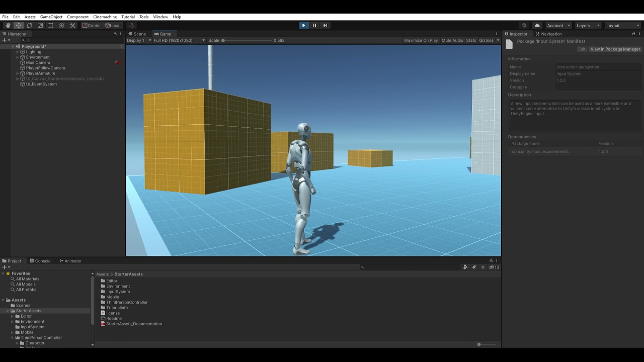This screenshot has height=362, width=644.
Task: Toggle Maximize On Play in the Game view
Action: tap(421, 40)
